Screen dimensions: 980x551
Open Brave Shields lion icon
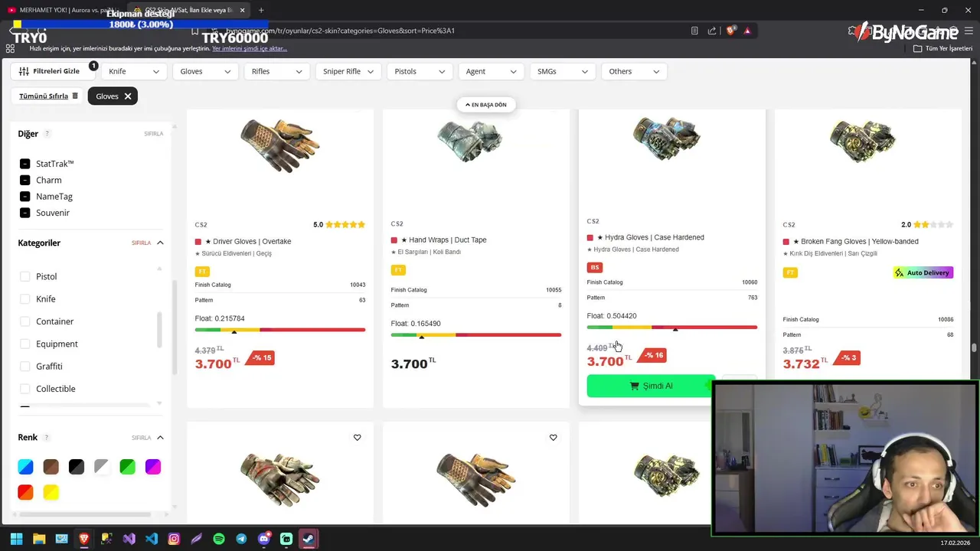pyautogui.click(x=730, y=31)
